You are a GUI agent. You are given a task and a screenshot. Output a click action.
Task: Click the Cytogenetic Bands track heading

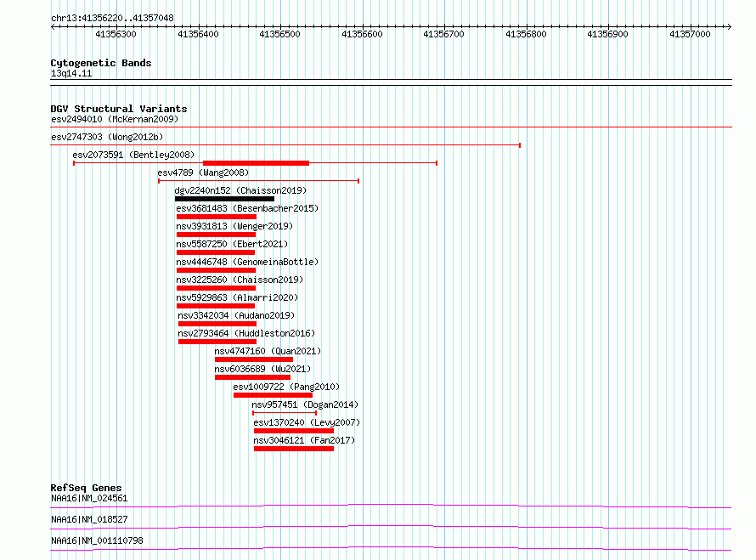101,63
